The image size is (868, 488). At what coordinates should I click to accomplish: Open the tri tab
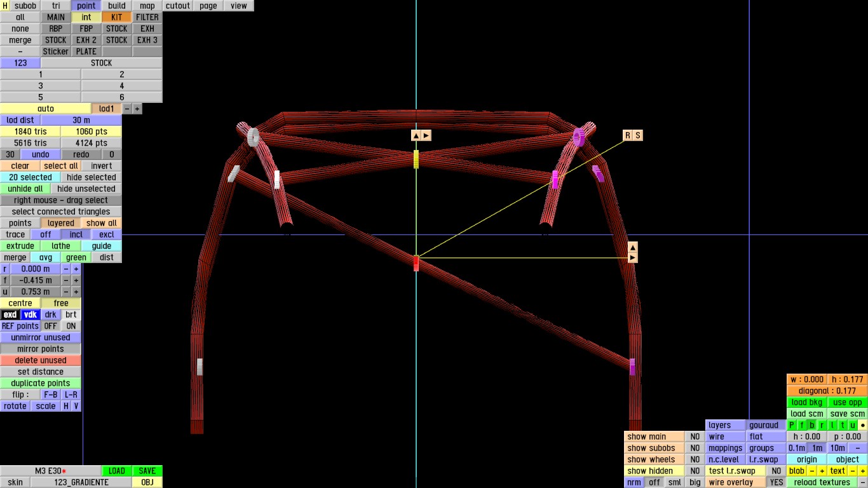(56, 6)
